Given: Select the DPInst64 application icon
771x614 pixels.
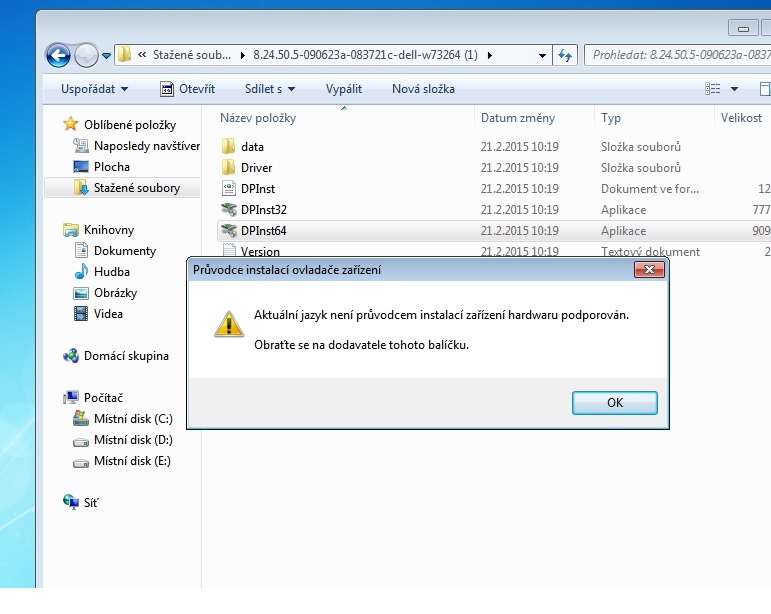Looking at the screenshot, I should [229, 231].
